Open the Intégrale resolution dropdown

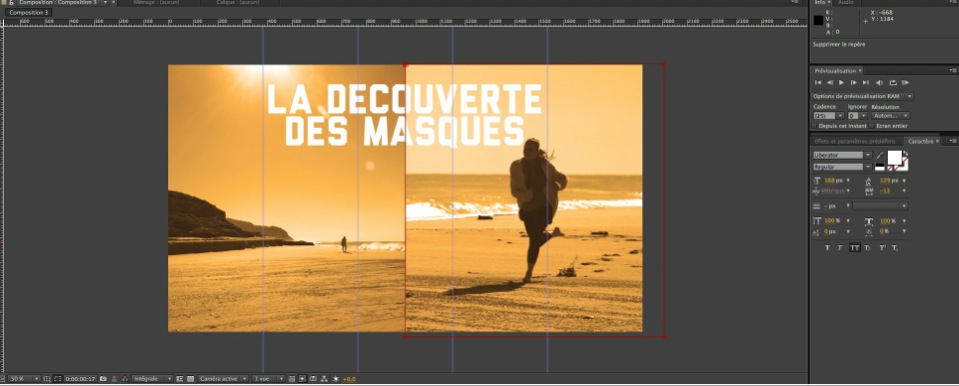pyautogui.click(x=152, y=379)
